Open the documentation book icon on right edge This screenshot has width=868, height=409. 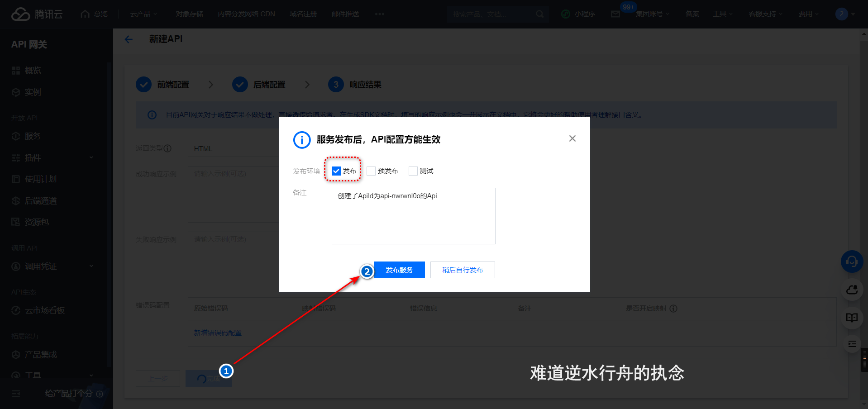tap(851, 318)
